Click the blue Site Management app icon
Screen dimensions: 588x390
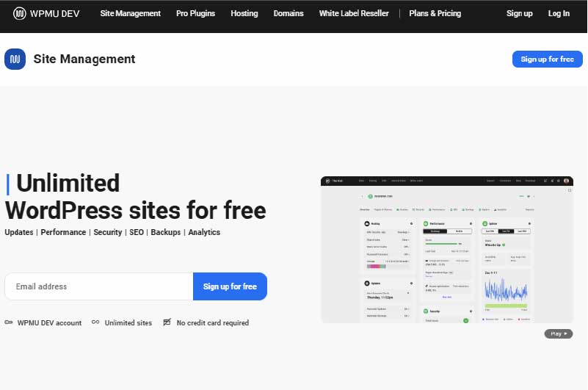(15, 59)
